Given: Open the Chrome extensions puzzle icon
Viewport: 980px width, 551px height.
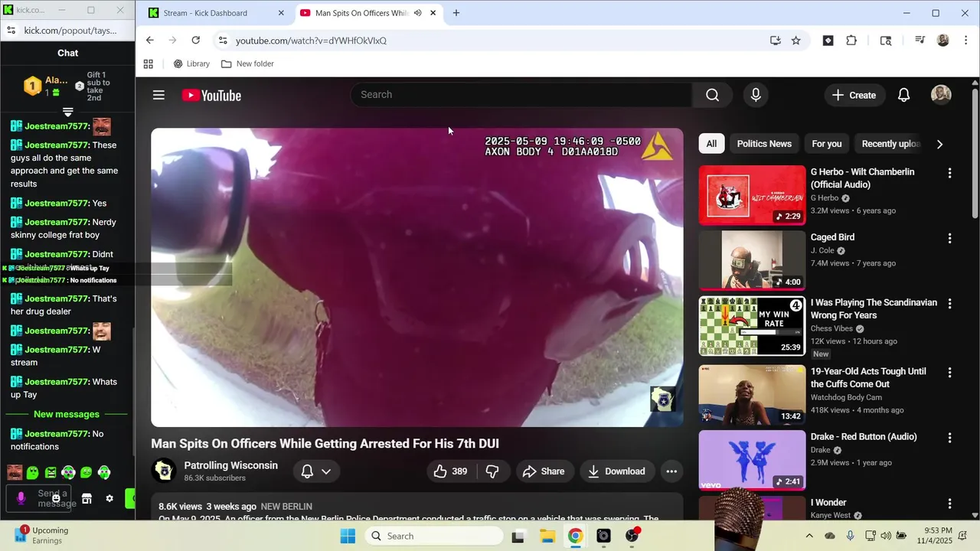Looking at the screenshot, I should tap(851, 41).
